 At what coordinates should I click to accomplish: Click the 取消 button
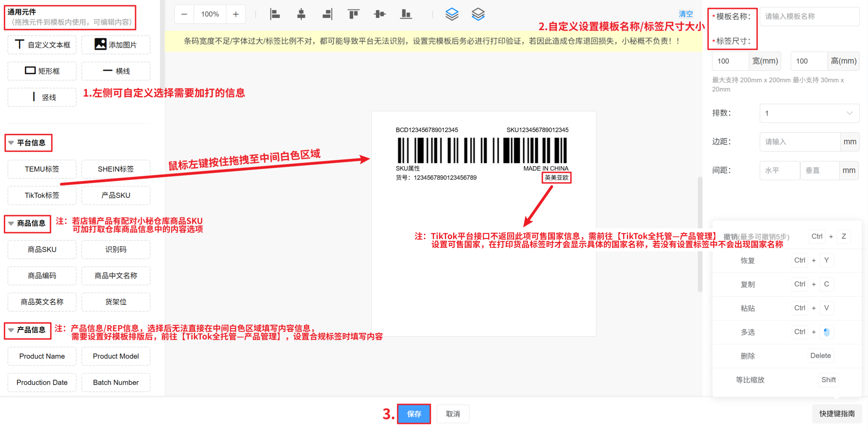pyautogui.click(x=453, y=414)
